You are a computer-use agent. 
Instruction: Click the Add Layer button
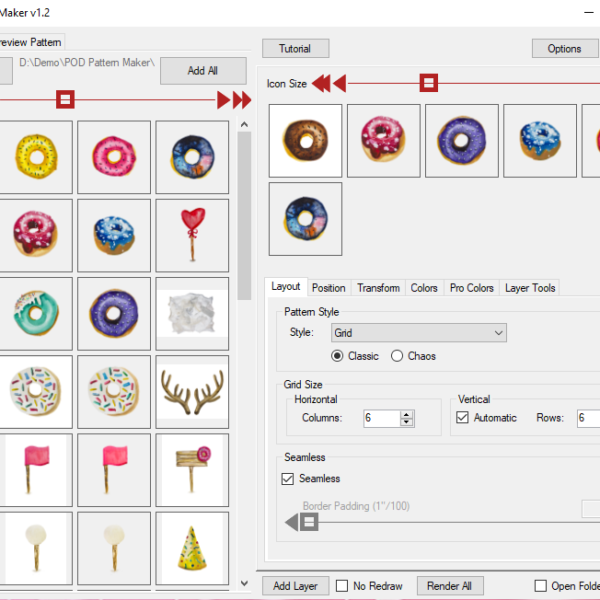pos(295,586)
